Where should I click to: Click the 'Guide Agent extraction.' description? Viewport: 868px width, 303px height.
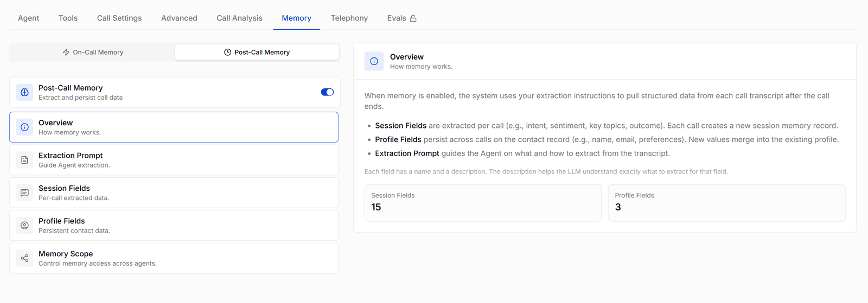[74, 165]
